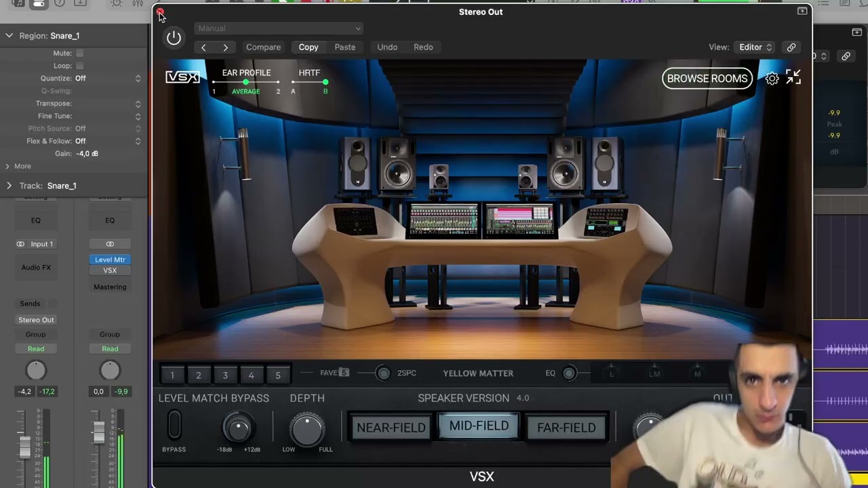Click stereo link icon on the Stereo Out strip
The image size is (868, 488).
pyautogui.click(x=110, y=244)
